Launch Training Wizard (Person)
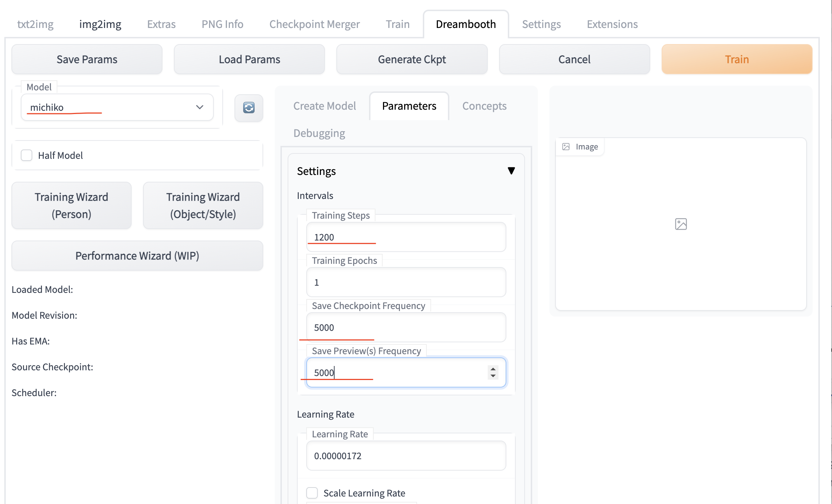 click(x=71, y=205)
